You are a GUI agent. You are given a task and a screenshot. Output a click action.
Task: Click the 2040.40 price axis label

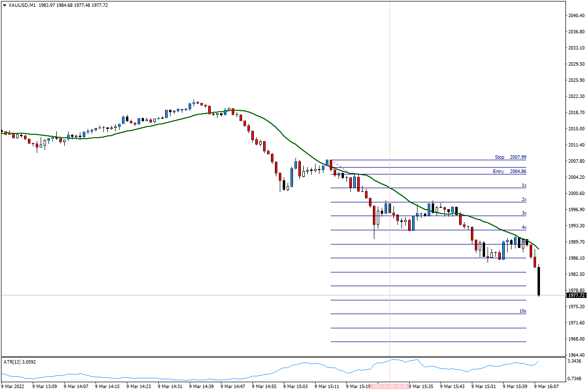tap(577, 16)
